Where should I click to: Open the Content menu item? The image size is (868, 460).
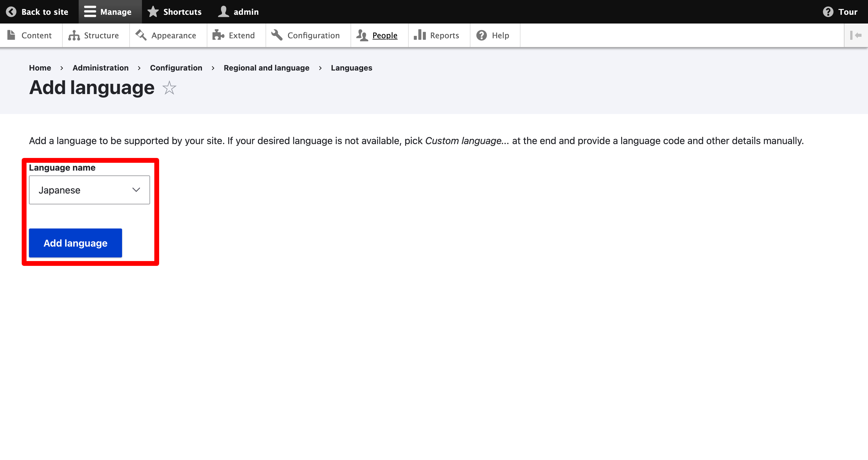point(36,35)
